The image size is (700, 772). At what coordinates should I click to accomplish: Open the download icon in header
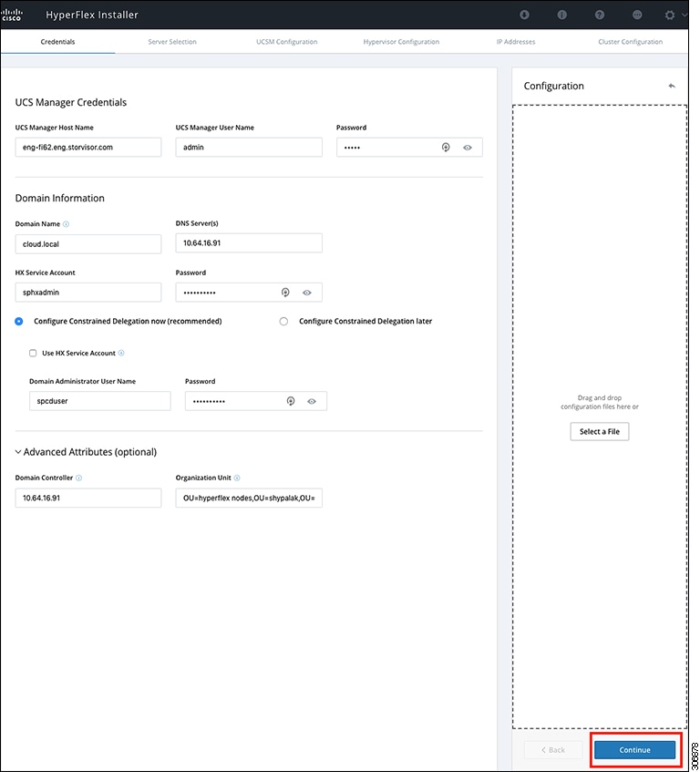pos(524,15)
